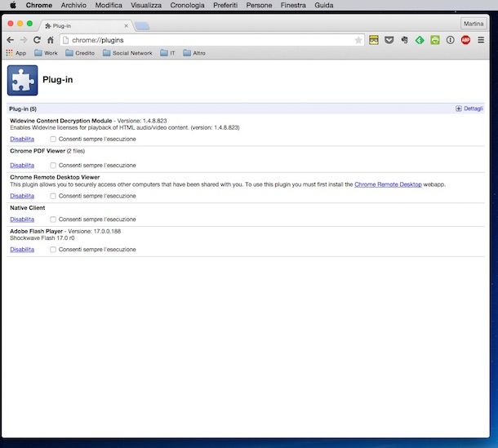This screenshot has width=498, height=448.
Task: Open the Preferiti menu
Action: pos(225,5)
